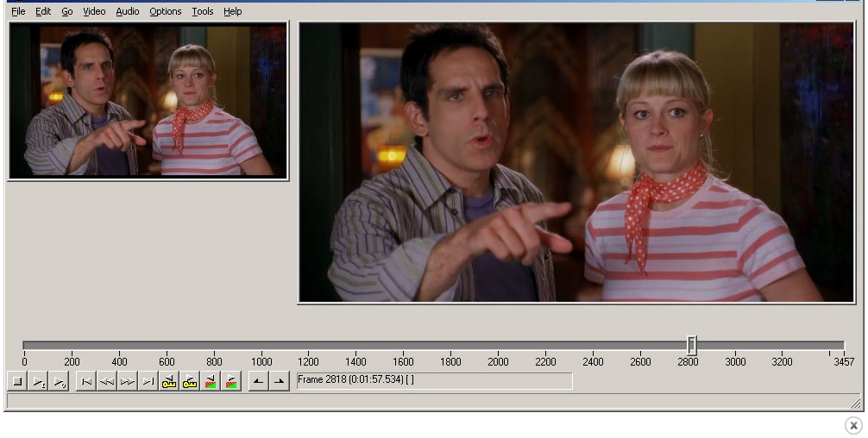
Task: Seek to next scene change
Action: pyautogui.click(x=231, y=381)
